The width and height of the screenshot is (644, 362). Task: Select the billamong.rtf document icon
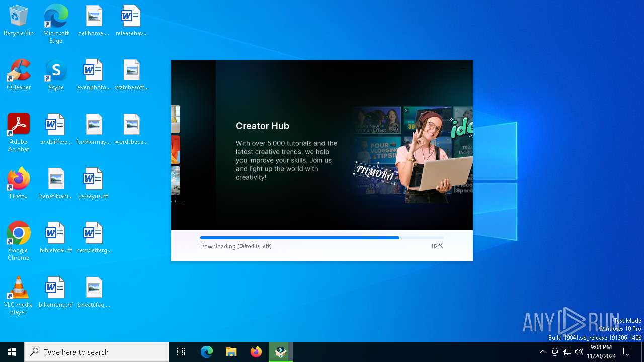click(56, 292)
